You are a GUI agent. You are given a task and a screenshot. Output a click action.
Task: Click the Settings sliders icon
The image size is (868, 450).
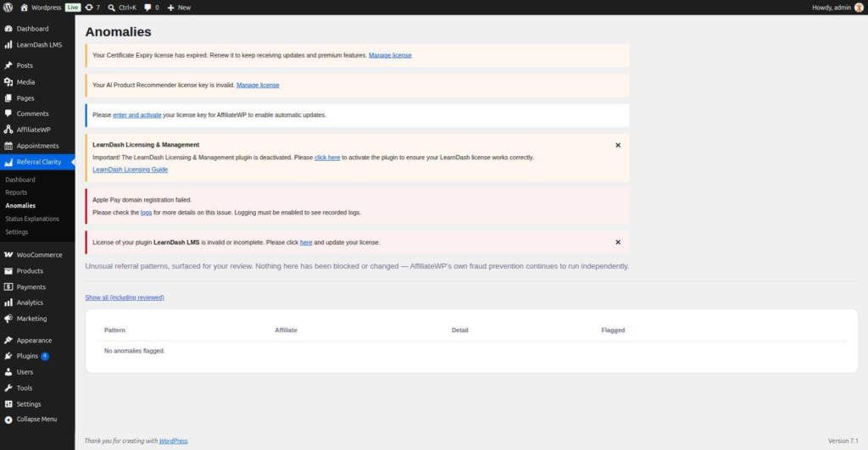[x=8, y=404]
